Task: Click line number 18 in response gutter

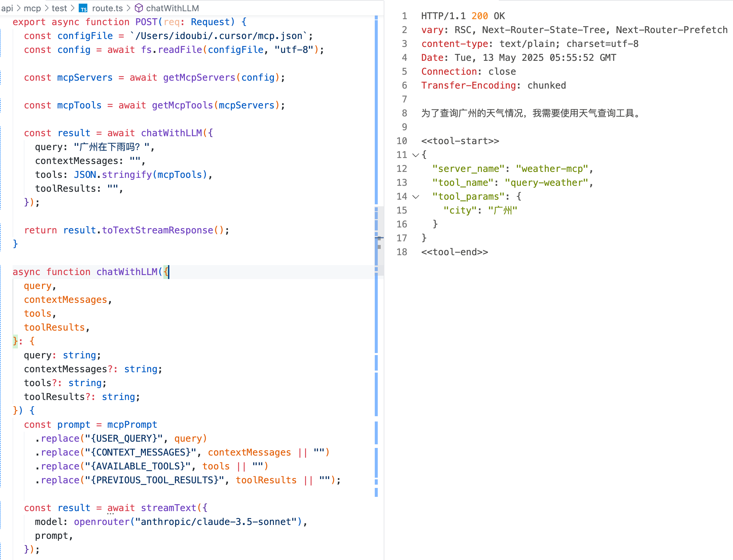Action: pos(402,252)
